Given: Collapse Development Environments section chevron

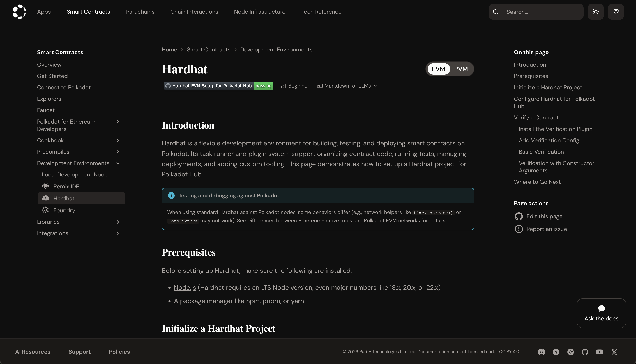Looking at the screenshot, I should click(118, 163).
